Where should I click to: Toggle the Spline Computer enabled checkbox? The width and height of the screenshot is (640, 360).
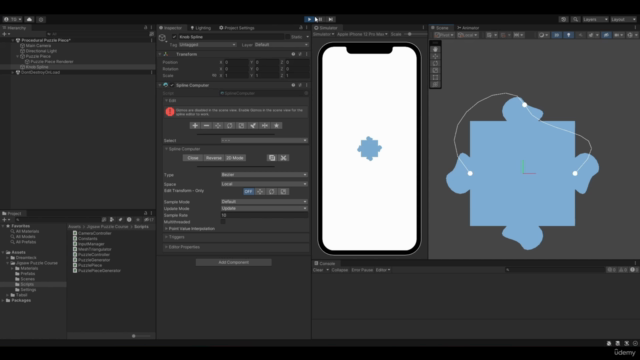[172, 85]
